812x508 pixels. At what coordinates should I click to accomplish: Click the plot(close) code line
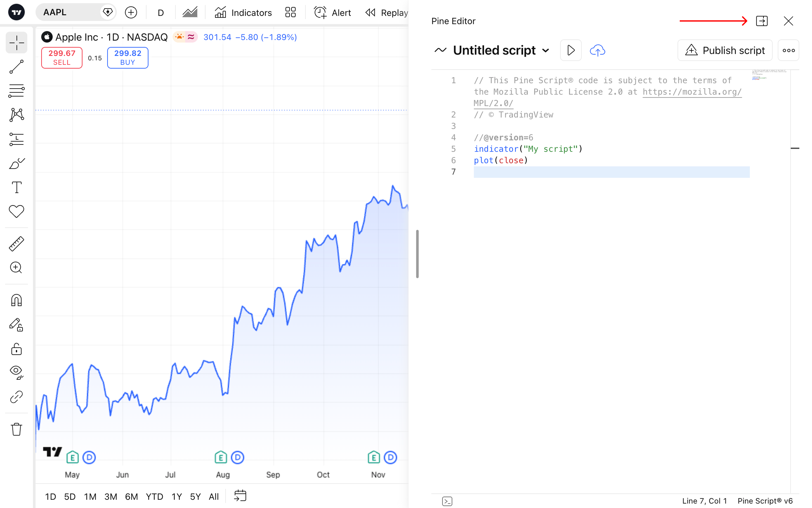[501, 160]
